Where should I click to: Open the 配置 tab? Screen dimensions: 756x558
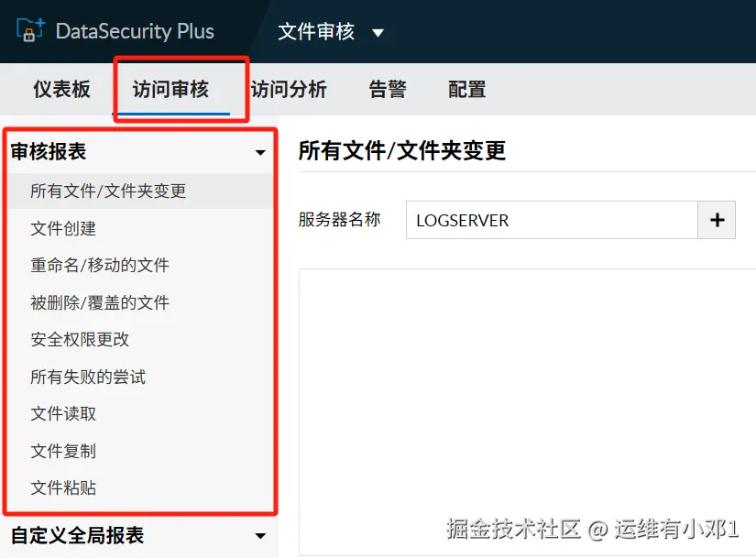click(x=466, y=89)
